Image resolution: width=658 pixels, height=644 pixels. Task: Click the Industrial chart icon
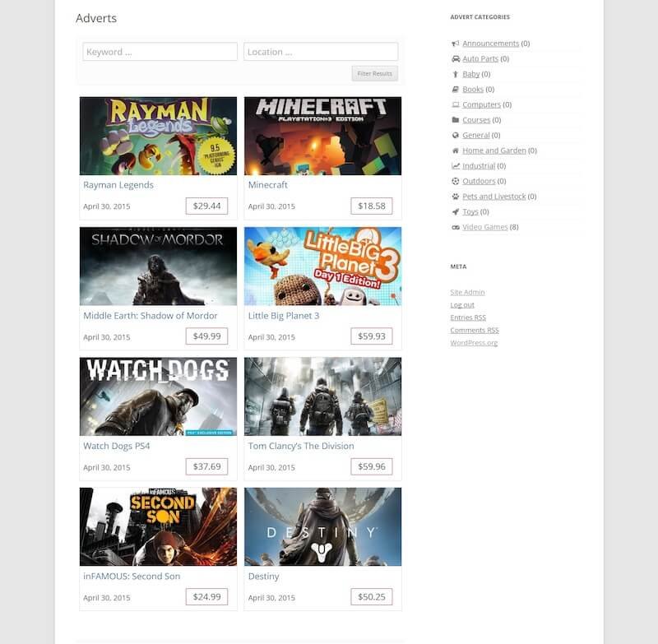(456, 165)
